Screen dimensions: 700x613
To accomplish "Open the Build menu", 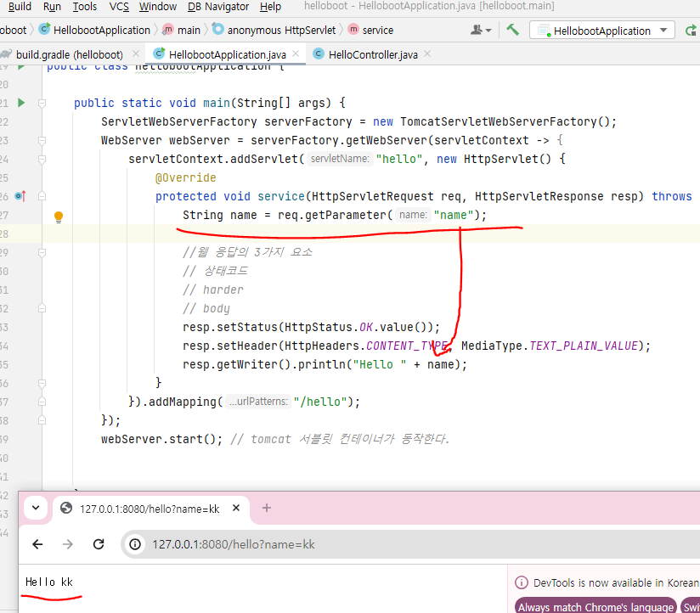I will 20,6.
